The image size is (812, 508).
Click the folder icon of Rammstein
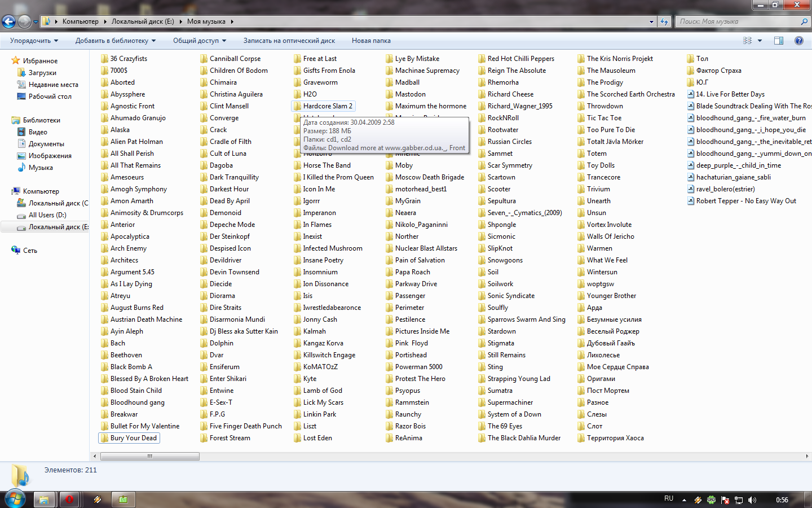pyautogui.click(x=390, y=402)
